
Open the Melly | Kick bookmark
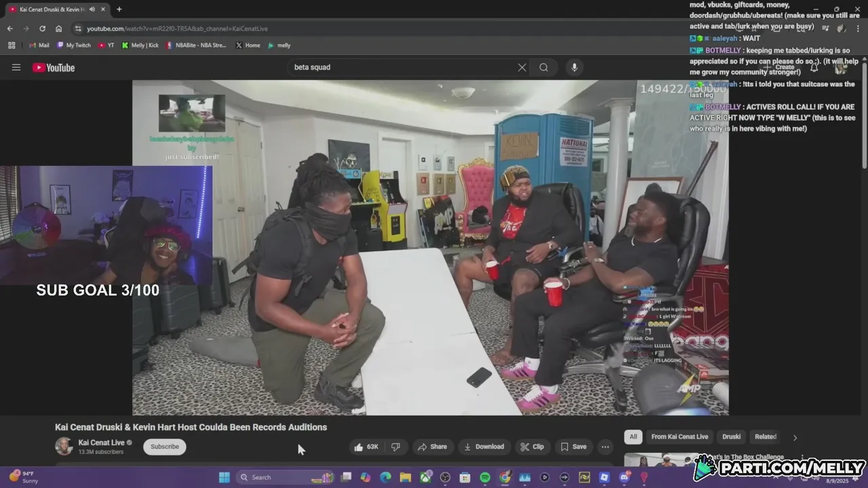140,45
